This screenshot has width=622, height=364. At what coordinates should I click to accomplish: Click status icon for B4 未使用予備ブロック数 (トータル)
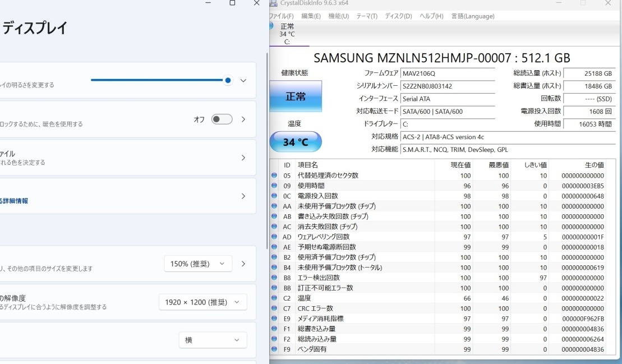(x=274, y=268)
